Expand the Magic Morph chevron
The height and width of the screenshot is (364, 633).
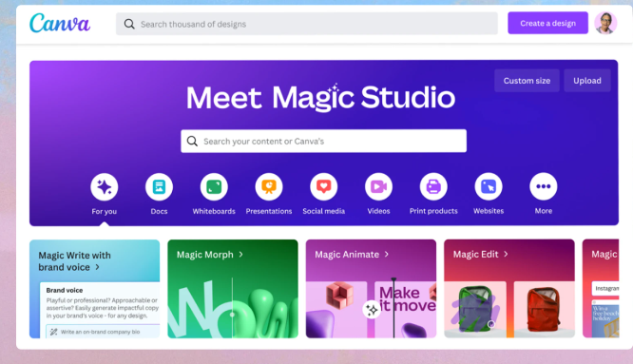(241, 255)
